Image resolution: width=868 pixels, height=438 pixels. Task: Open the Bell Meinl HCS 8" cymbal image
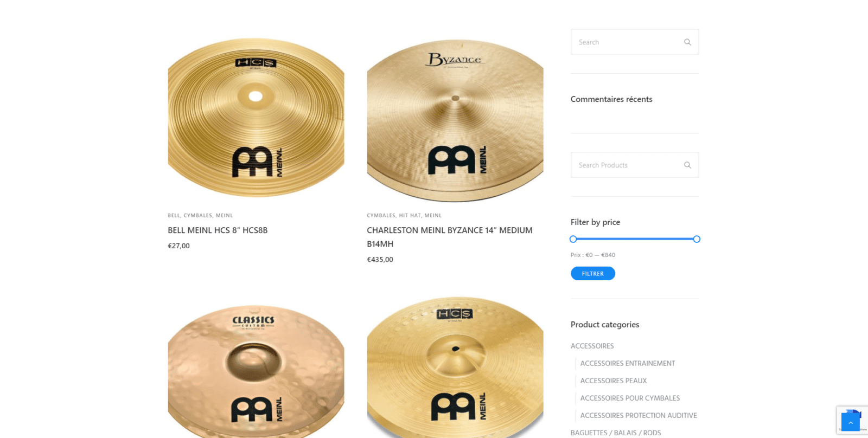(256, 117)
